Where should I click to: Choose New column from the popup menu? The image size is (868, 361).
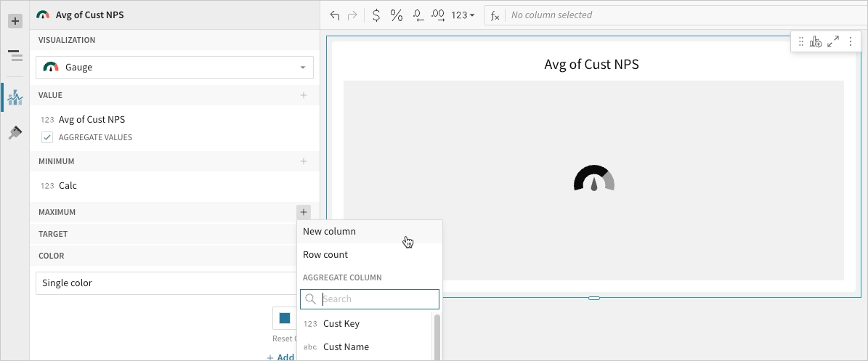point(330,232)
